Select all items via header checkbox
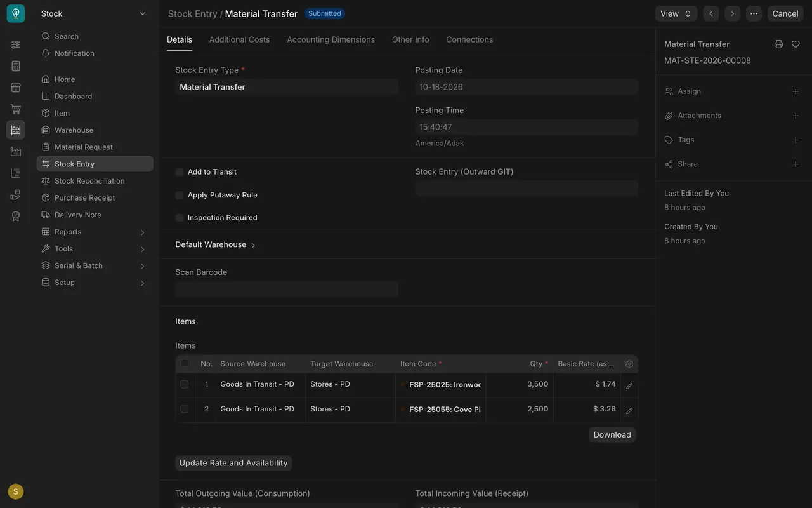812x508 pixels. 185,363
